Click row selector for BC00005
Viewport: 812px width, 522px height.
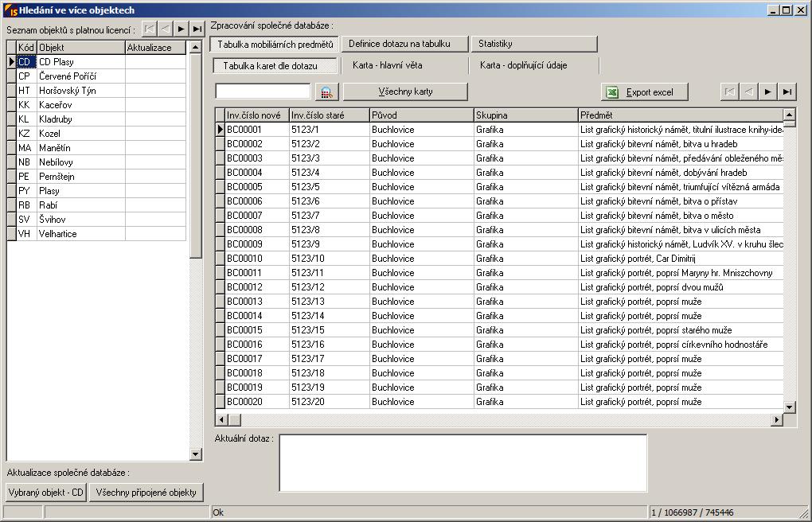(220, 187)
